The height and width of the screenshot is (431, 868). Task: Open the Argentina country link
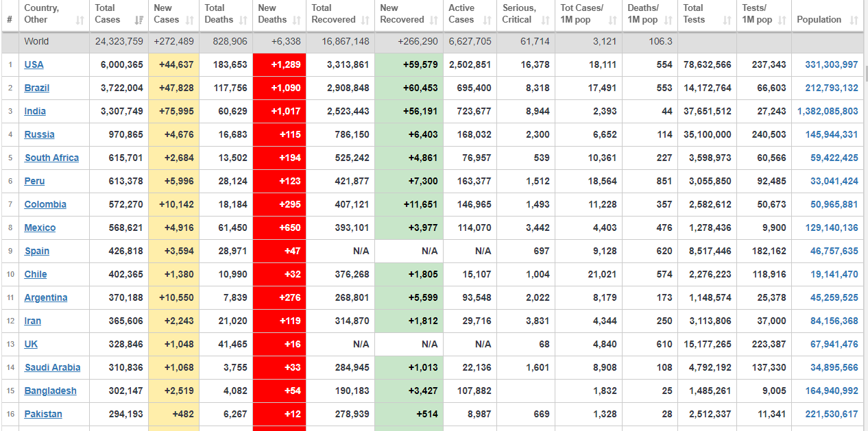click(x=46, y=297)
